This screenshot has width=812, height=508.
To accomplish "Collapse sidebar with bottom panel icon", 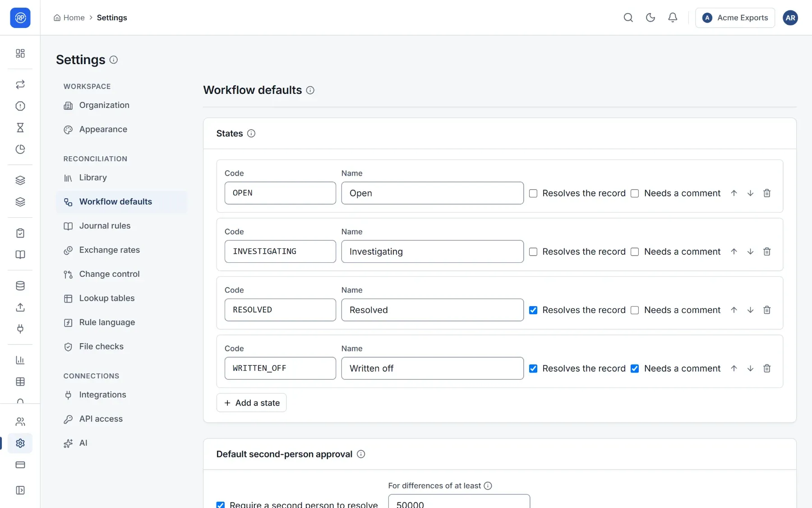I will pyautogui.click(x=20, y=490).
